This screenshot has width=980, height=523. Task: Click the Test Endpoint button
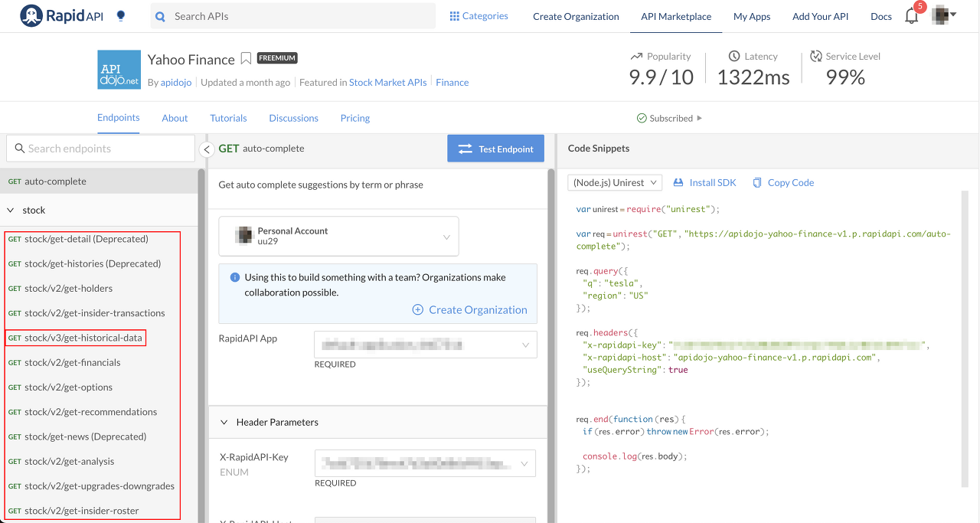495,149
